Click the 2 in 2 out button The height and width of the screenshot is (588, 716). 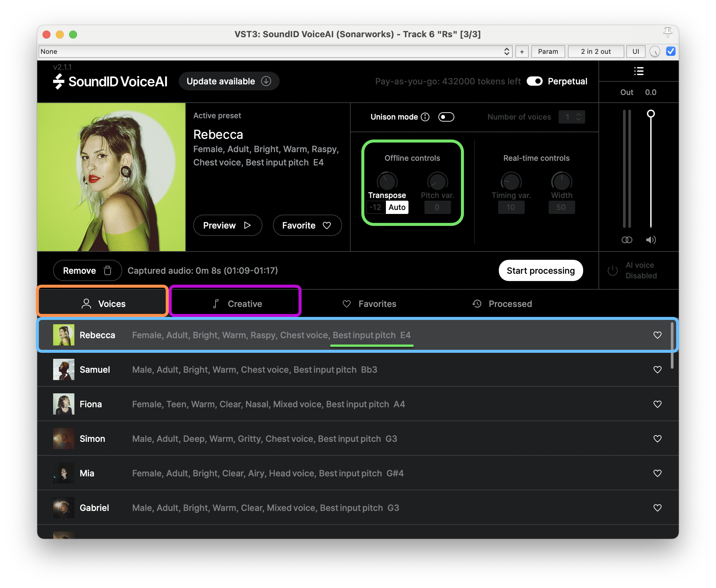click(595, 51)
